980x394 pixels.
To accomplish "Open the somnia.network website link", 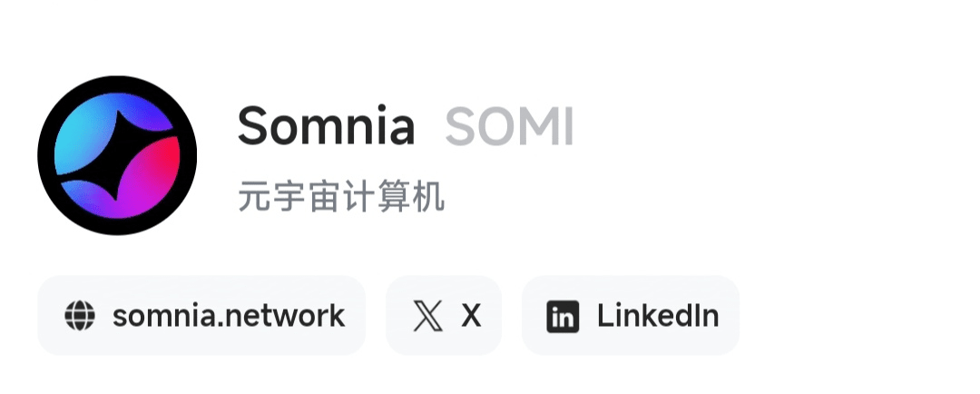I will 201,315.
